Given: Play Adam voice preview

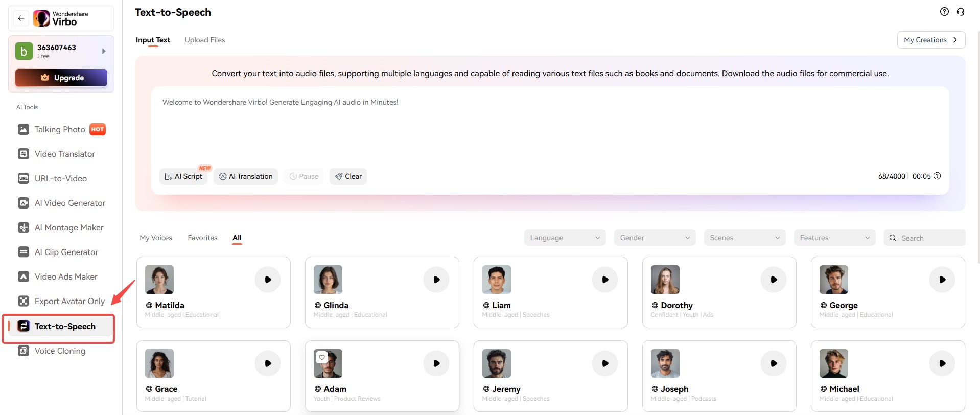Looking at the screenshot, I should pos(436,363).
